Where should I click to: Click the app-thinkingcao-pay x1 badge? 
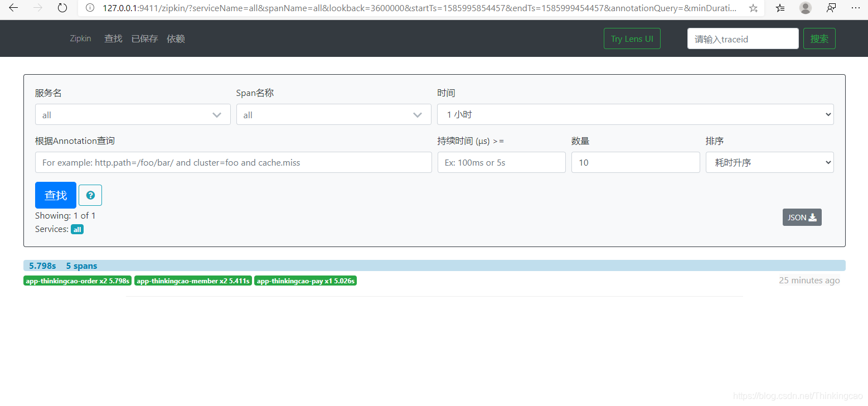point(306,281)
